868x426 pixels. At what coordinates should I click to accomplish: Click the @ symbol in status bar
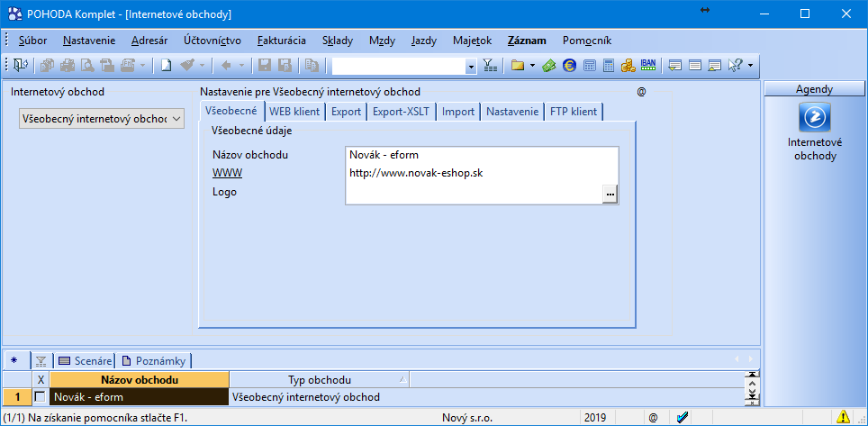coord(653,417)
